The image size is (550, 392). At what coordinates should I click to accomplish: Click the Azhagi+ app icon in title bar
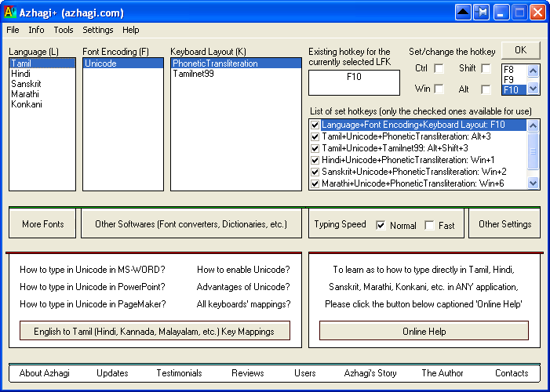(x=10, y=13)
